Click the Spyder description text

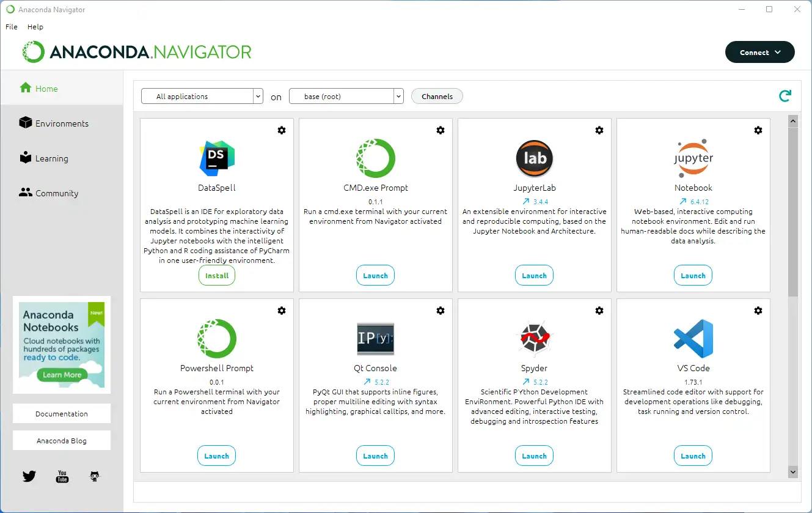click(x=535, y=407)
